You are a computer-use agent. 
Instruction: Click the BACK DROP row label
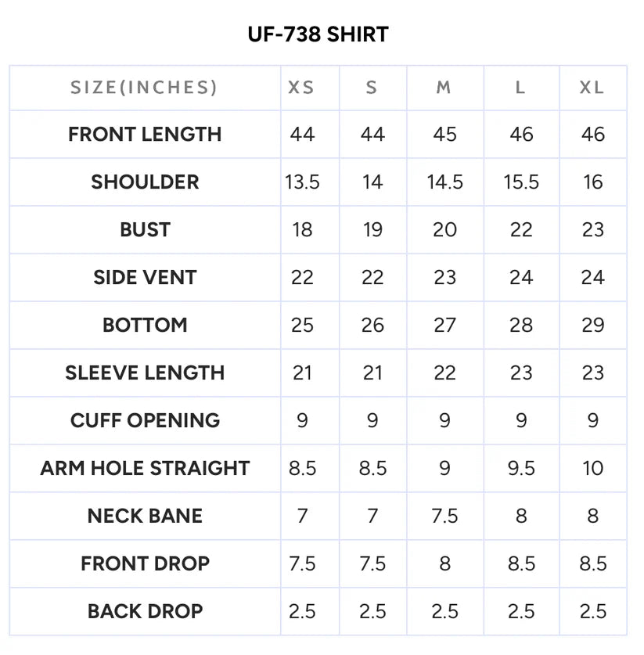pos(145,611)
